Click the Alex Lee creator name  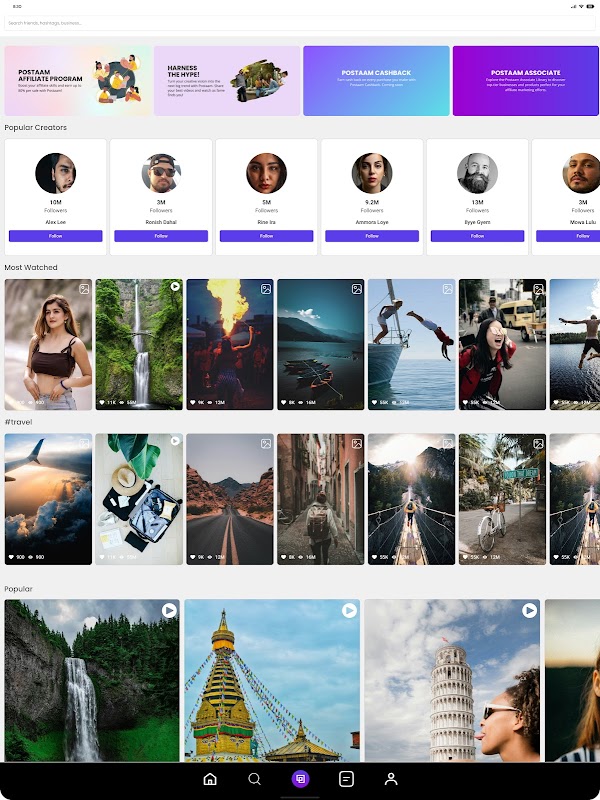56,222
